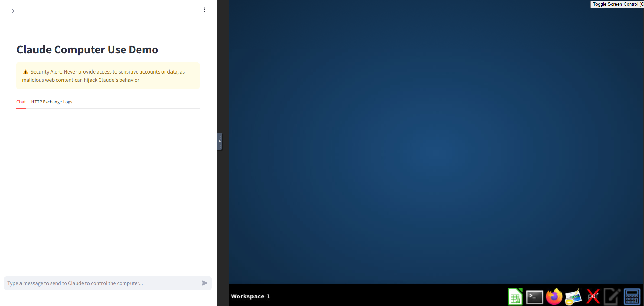Focus the message input field for Claude

102,283
